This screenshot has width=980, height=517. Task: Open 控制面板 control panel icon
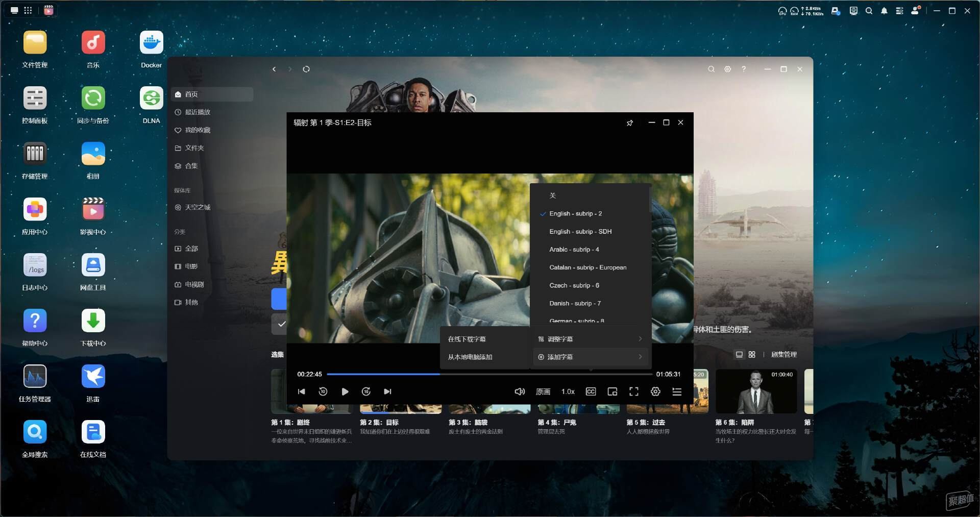(x=35, y=99)
